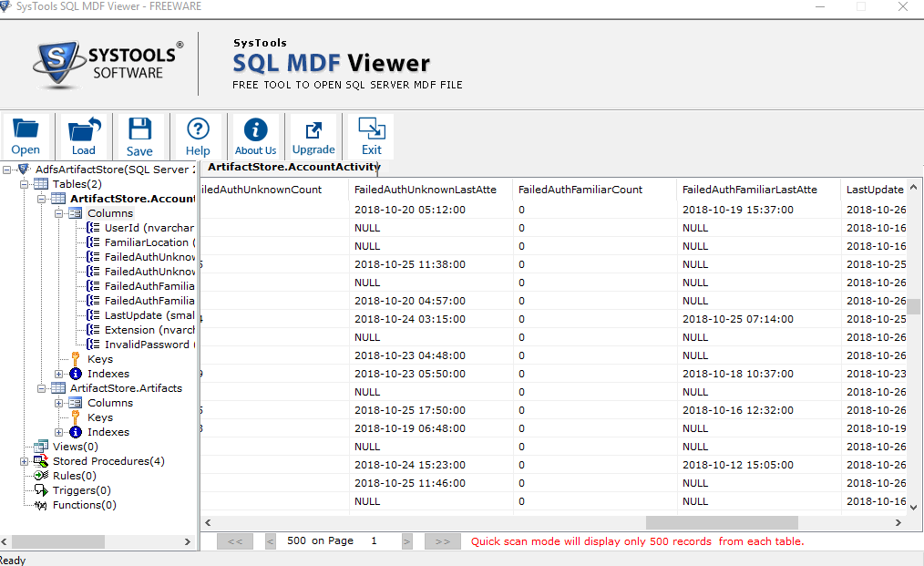Click the data grid horizontal scrollbar thumb
This screenshot has width=924, height=566.
click(x=722, y=522)
